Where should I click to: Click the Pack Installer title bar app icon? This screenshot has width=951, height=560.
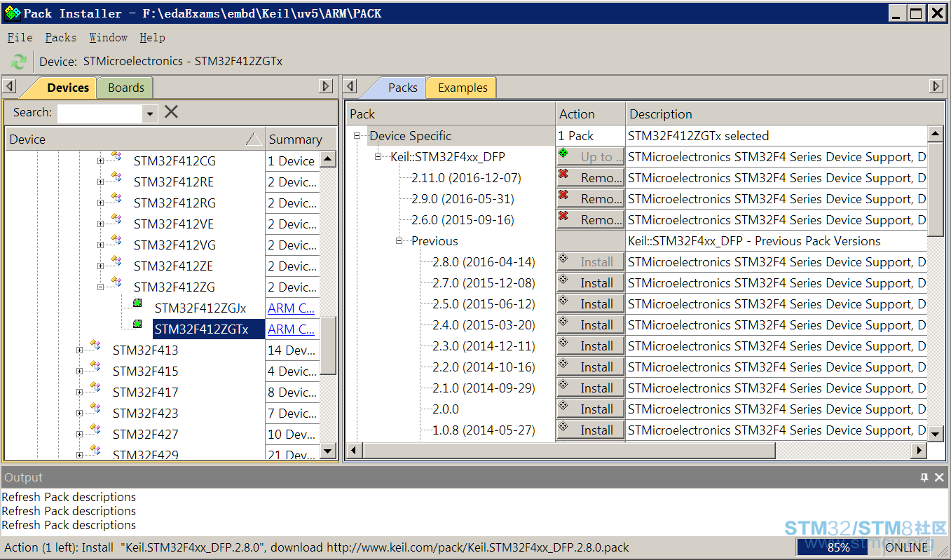(12, 13)
